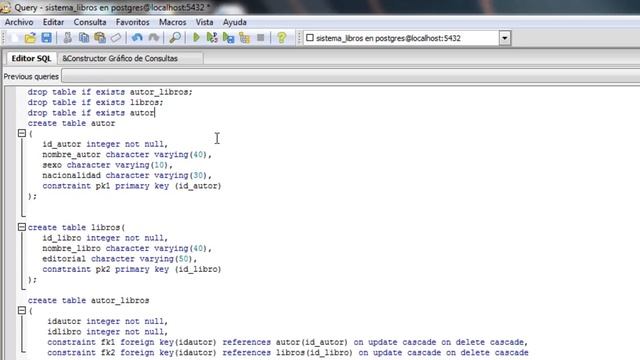640x360 pixels.
Task: Open the Vista menu
Action: (204, 22)
